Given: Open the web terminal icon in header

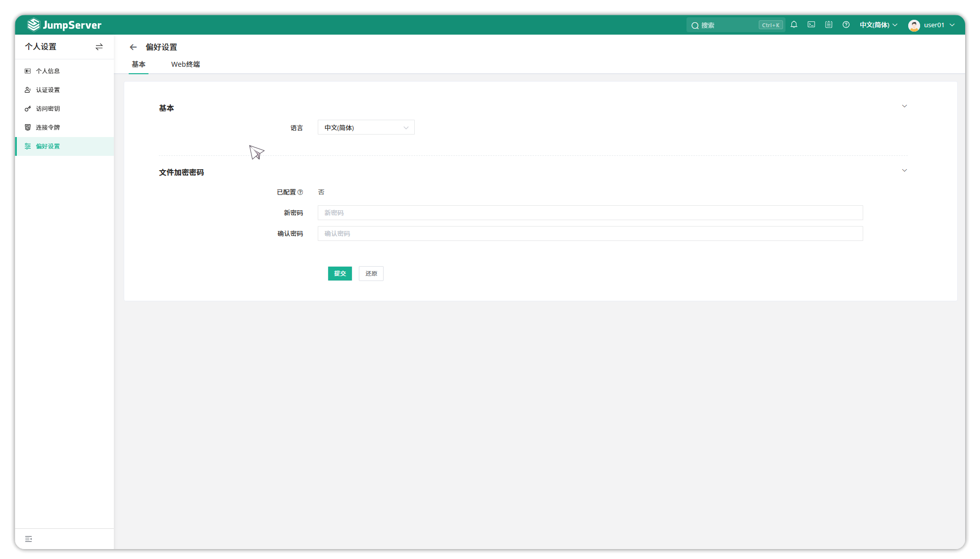Looking at the screenshot, I should coord(811,25).
